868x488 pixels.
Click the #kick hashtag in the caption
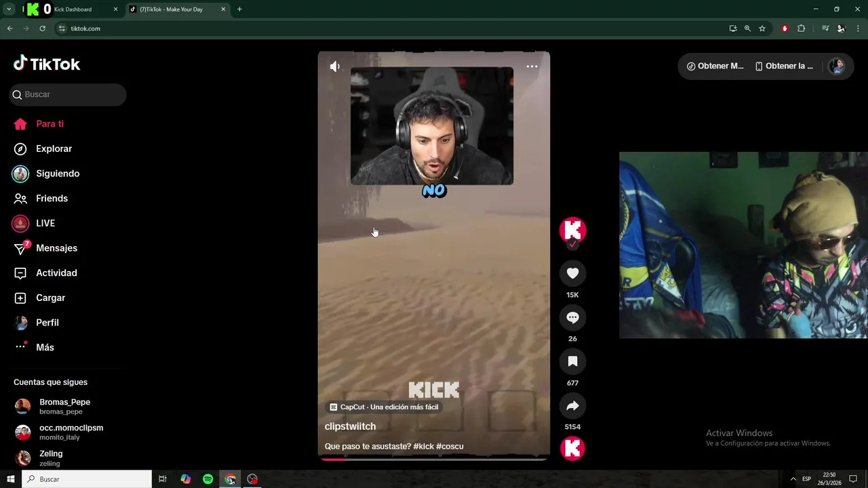point(423,447)
